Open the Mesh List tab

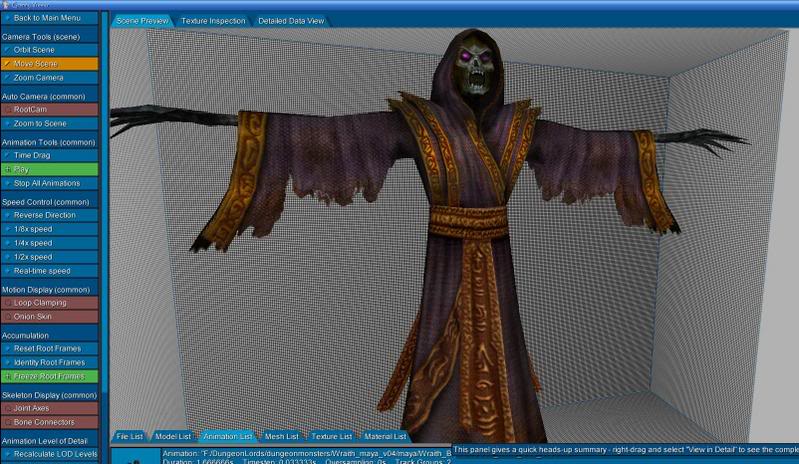[x=281, y=436]
